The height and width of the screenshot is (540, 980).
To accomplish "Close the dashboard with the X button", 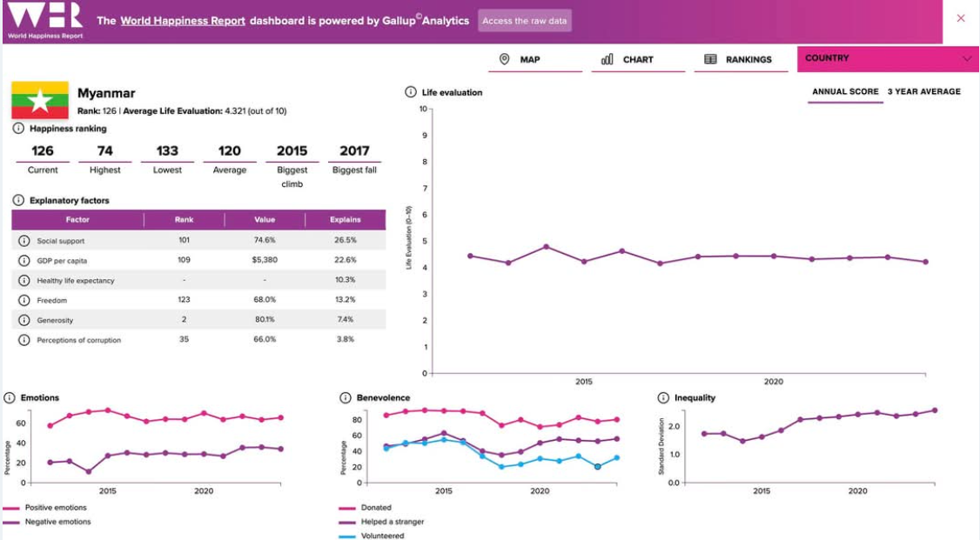I will pyautogui.click(x=961, y=18).
